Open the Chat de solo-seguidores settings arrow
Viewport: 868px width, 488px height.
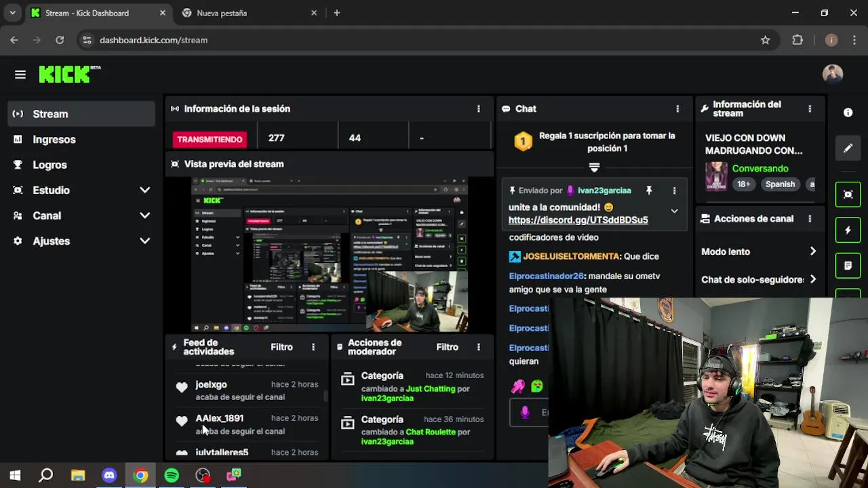[813, 279]
